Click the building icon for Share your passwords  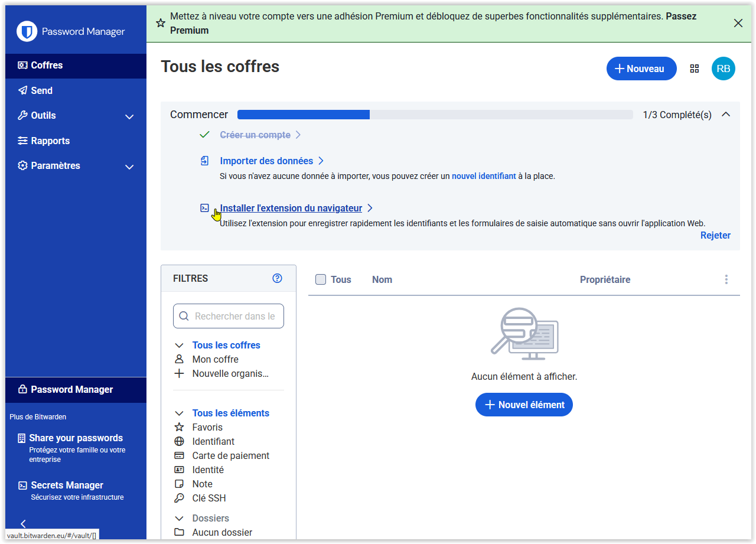[x=22, y=438]
